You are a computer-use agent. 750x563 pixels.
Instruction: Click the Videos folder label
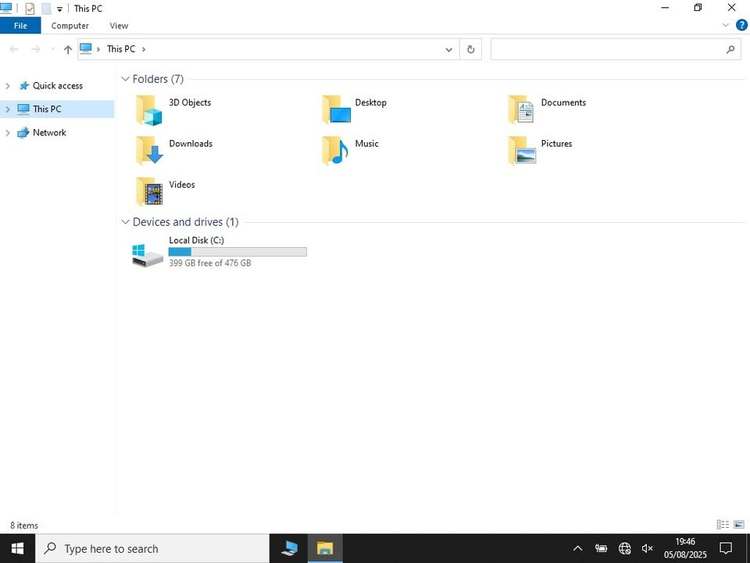(182, 185)
